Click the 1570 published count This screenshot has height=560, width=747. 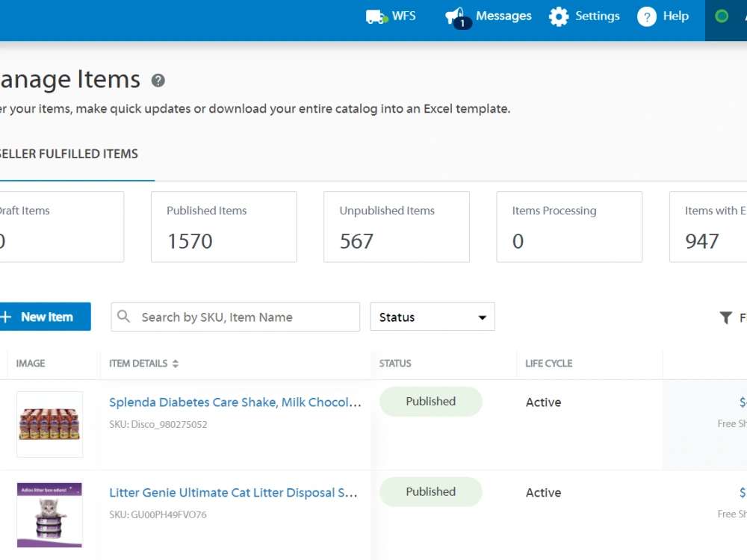(190, 241)
